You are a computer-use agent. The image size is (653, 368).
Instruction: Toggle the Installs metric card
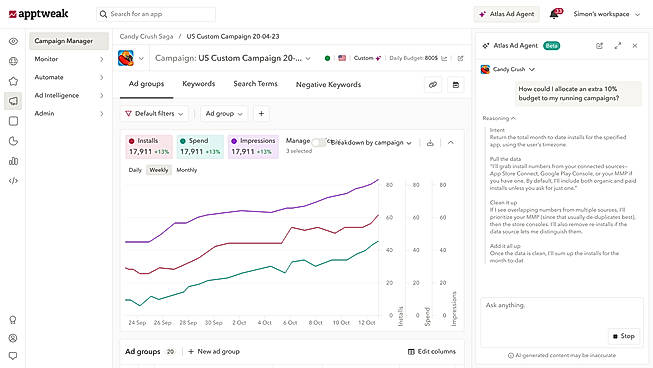[149, 147]
